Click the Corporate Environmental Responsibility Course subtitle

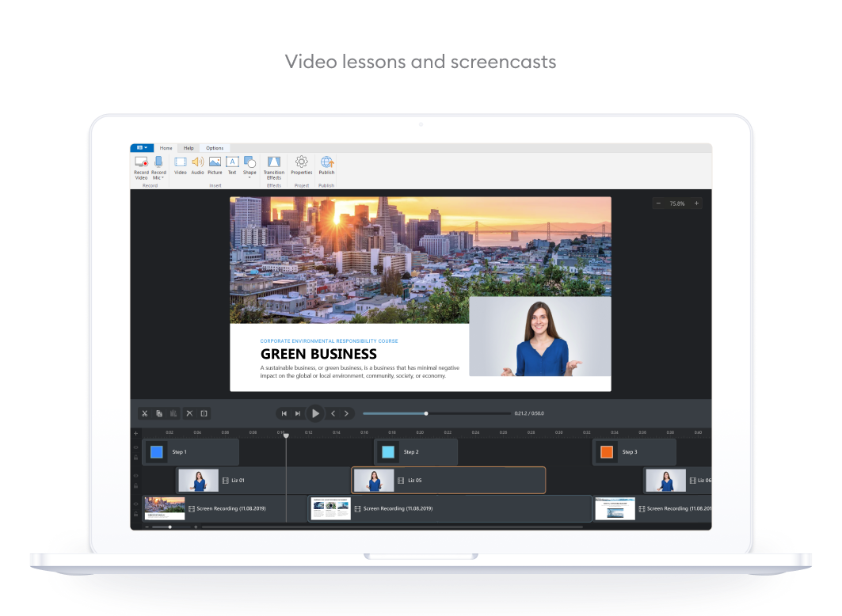(330, 340)
